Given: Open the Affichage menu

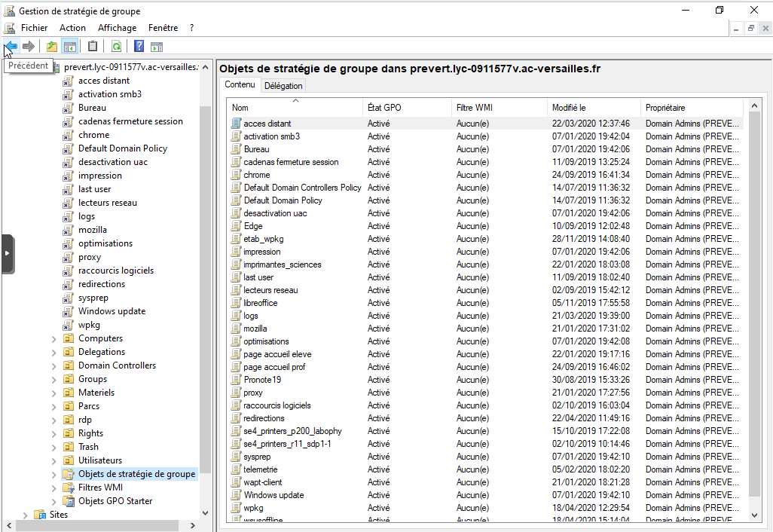Looking at the screenshot, I should 117,28.
